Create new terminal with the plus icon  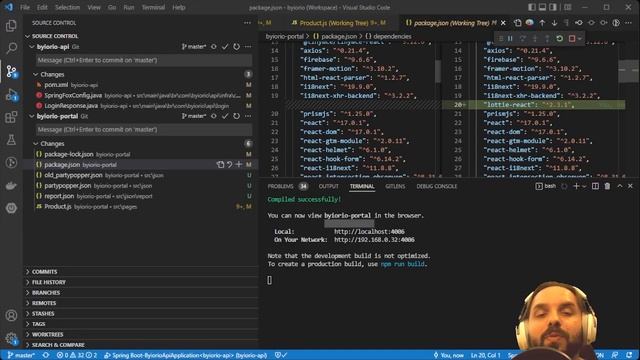[x=576, y=186]
